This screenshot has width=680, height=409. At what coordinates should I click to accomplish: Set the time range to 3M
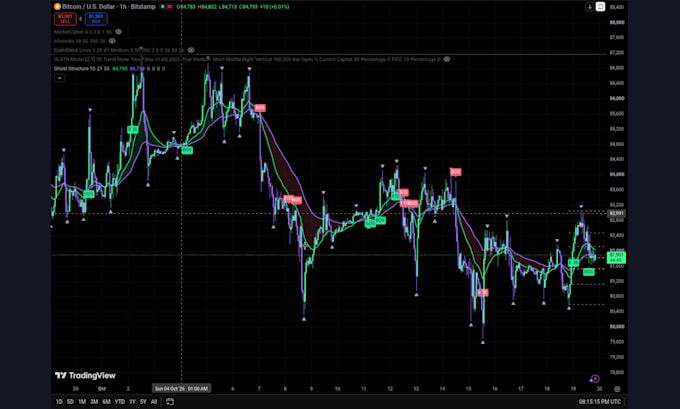click(94, 402)
